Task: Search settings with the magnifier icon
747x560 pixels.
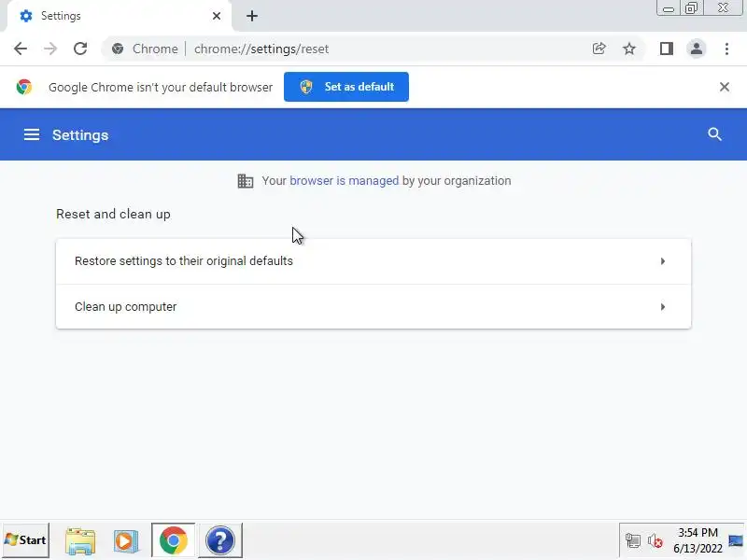Action: 714,134
